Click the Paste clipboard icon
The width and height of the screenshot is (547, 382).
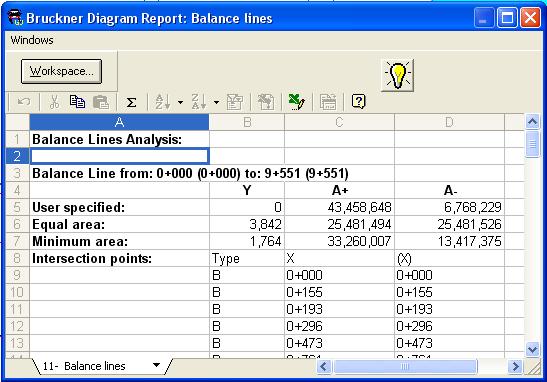coord(101,102)
